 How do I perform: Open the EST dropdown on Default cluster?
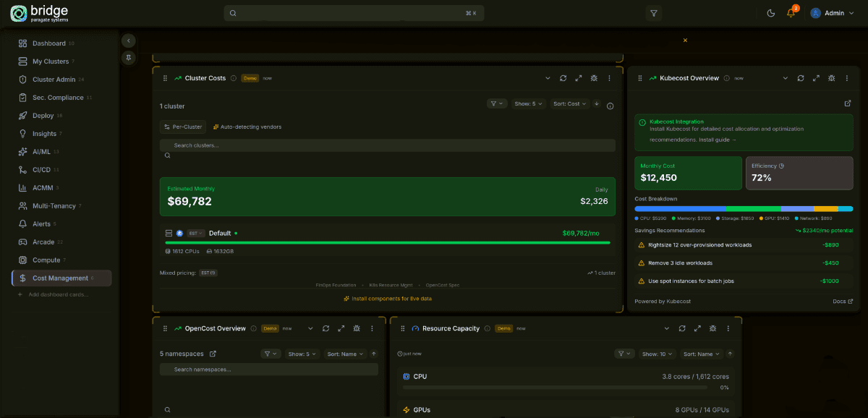[x=196, y=234]
